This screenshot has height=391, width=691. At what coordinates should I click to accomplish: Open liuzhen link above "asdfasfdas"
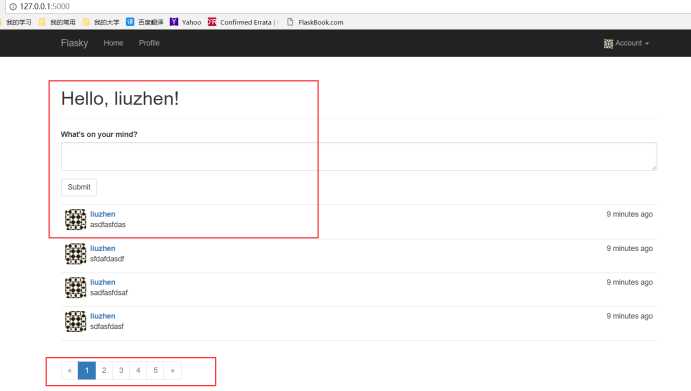click(103, 214)
